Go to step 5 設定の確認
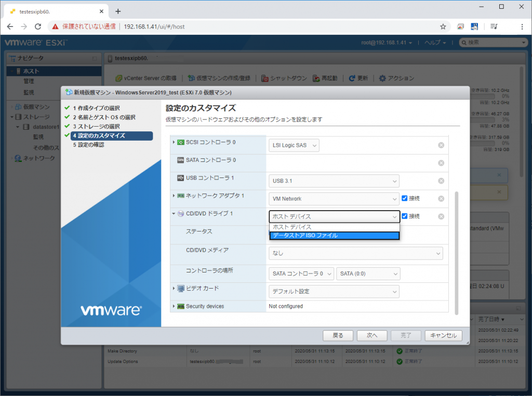 coord(88,145)
